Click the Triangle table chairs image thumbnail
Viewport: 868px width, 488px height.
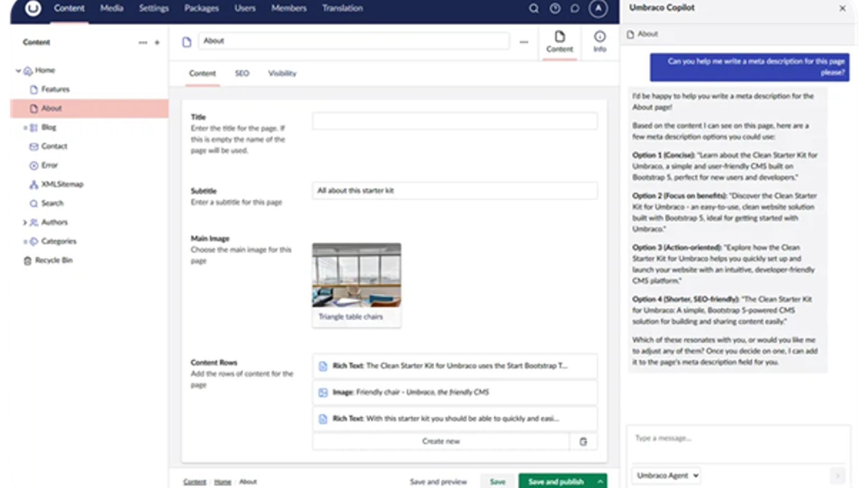click(x=356, y=276)
